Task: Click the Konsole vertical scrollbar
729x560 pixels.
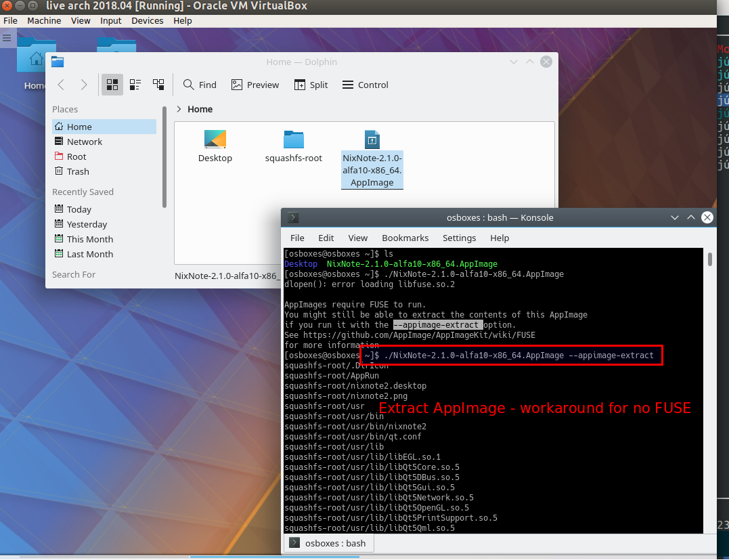Action: (709, 260)
